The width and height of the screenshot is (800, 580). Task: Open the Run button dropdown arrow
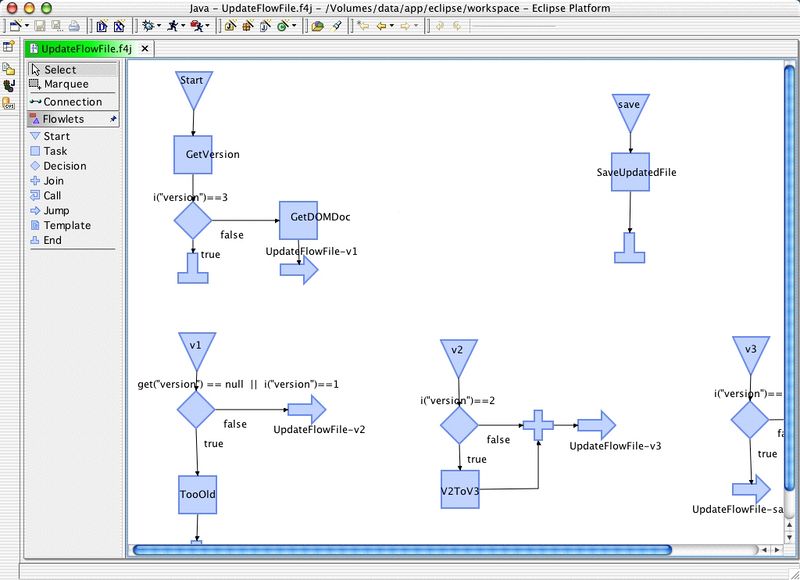(181, 26)
